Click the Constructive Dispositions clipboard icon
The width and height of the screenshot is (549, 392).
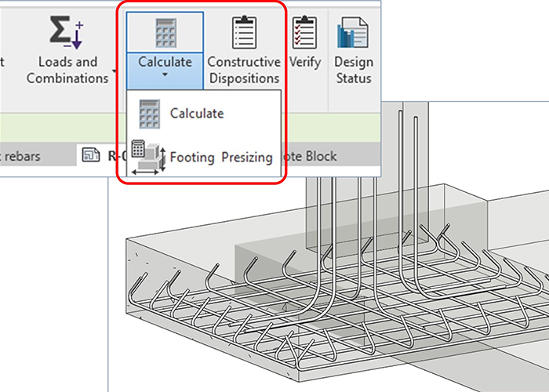pos(245,32)
